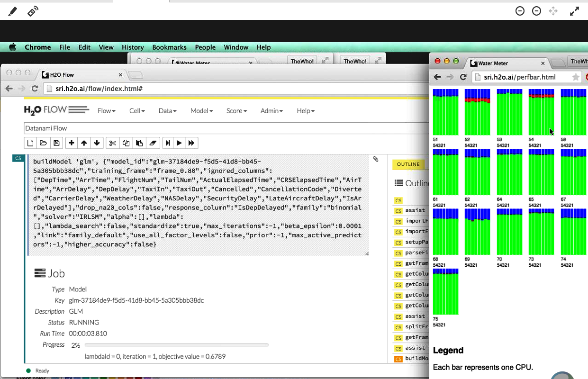
Task: Clear the cell with the eraser icon
Action: (x=153, y=143)
